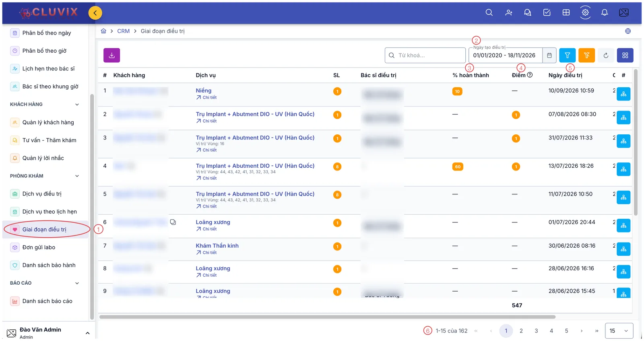
Task: Copy icon beside row 6 customer
Action: click(x=173, y=222)
